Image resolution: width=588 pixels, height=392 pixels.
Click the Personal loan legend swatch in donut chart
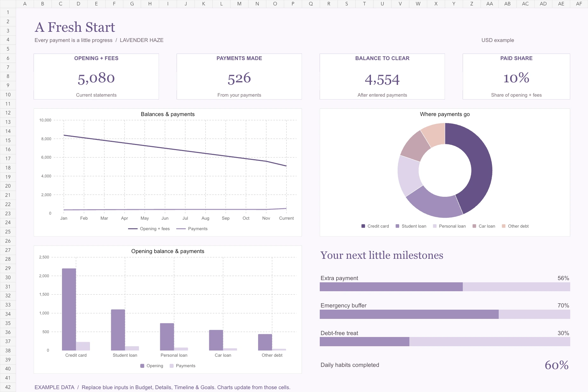[435, 226]
